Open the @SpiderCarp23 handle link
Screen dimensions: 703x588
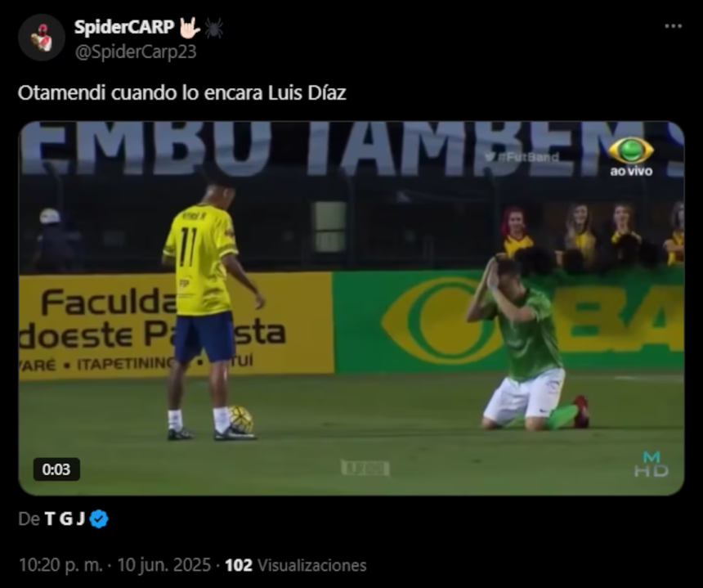coord(136,52)
